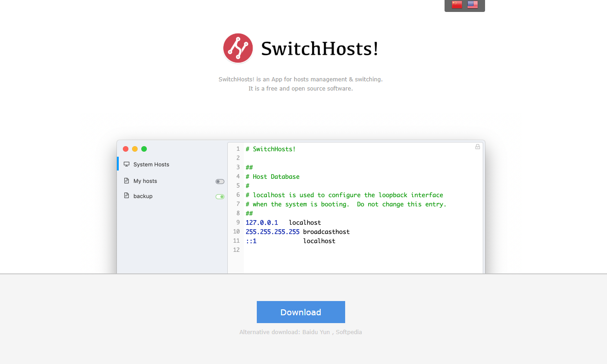Open the Softpedia download link

tap(348, 332)
